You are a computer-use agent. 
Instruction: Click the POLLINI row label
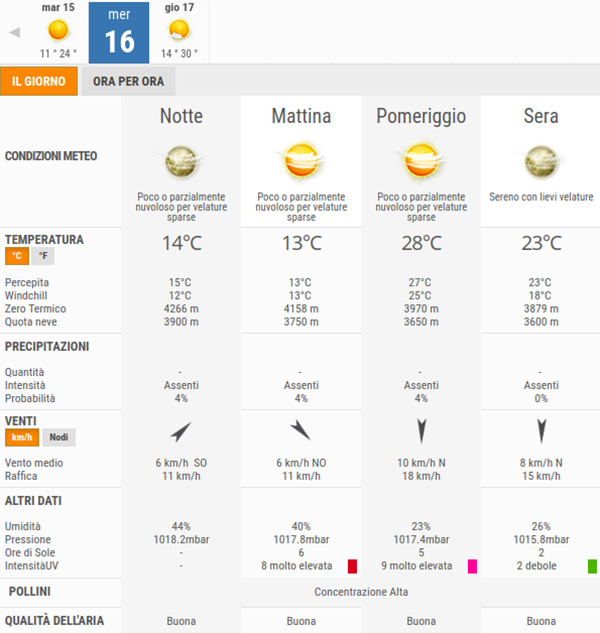[30, 592]
